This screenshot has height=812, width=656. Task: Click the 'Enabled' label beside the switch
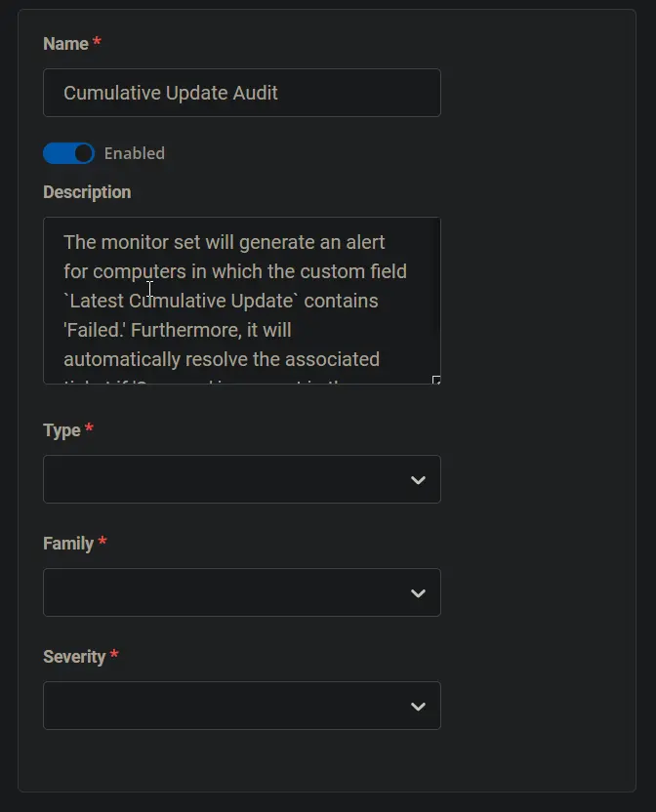pyautogui.click(x=135, y=153)
